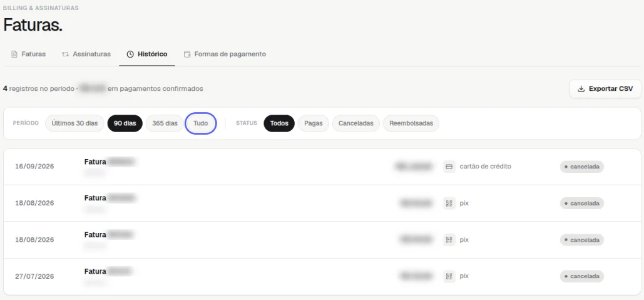
Task: Click the pix QR icon in 27/07/2026 row
Action: click(449, 276)
